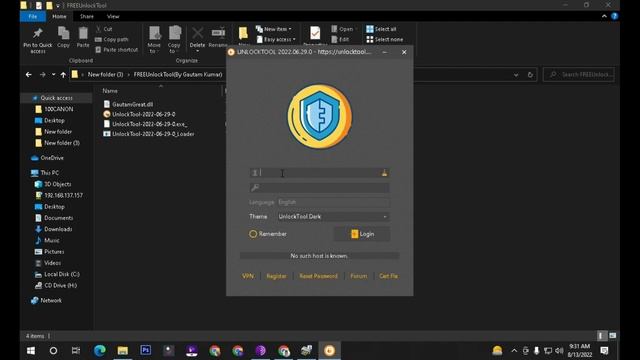Click the Properties checkmark icon
This screenshot has height=360, width=640.
(315, 33)
